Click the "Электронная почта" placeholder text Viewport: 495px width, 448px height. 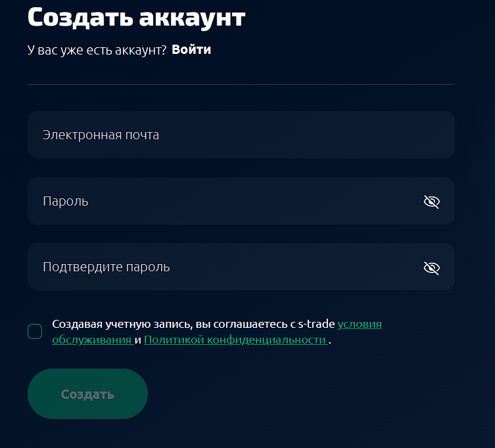click(x=101, y=135)
